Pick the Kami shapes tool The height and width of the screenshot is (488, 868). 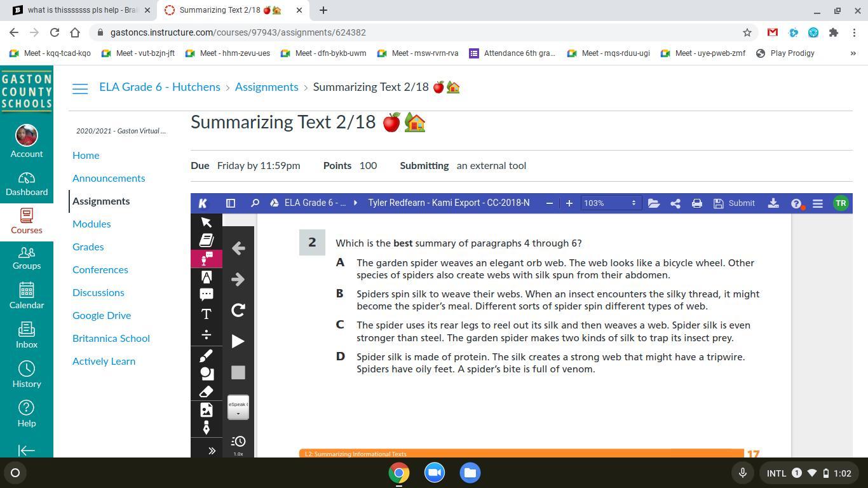point(207,374)
